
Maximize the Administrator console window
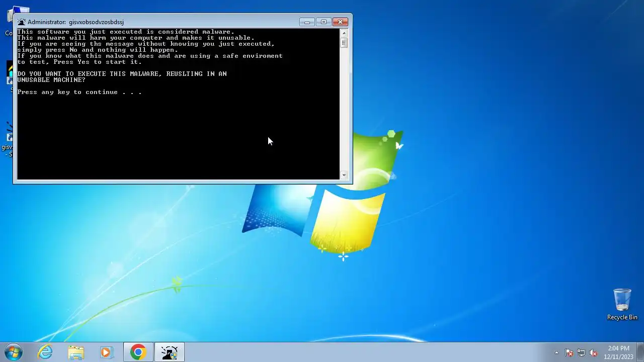324,22
